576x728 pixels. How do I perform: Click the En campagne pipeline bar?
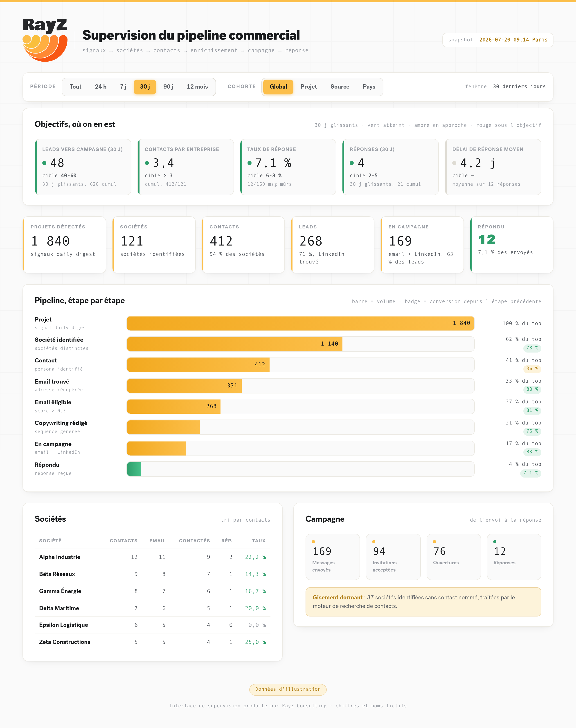(156, 448)
